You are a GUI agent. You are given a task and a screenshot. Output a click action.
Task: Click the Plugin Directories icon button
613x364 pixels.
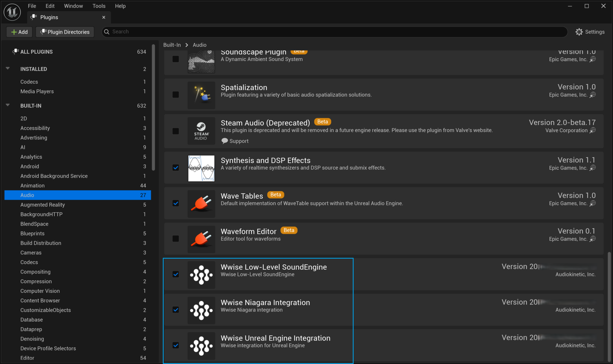(44, 32)
